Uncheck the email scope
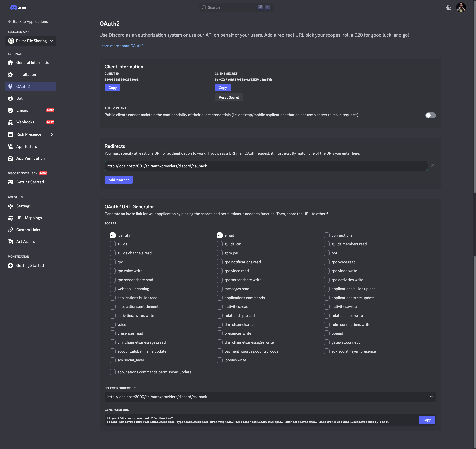Viewport: 476px width, 449px height. (x=220, y=235)
